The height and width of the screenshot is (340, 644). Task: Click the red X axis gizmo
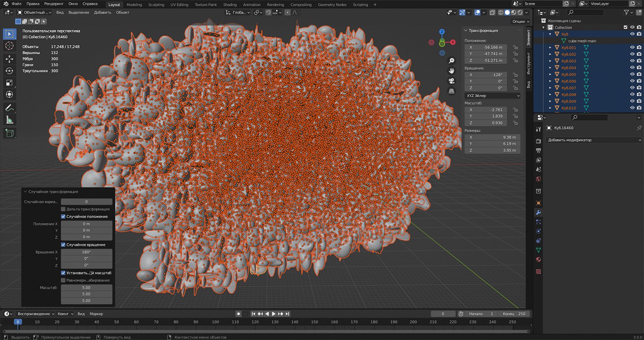tap(452, 42)
